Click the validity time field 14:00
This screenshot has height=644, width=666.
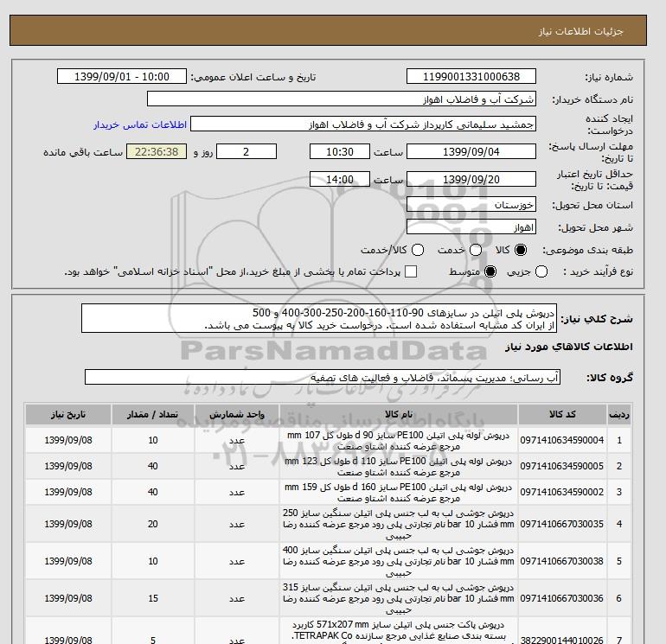340,179
